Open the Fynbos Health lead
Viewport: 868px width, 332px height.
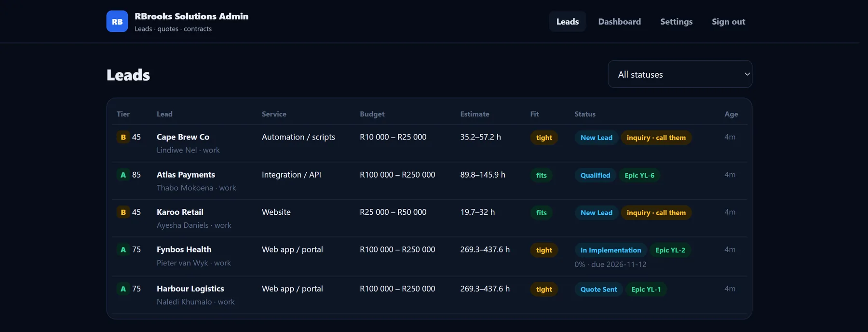[184, 249]
